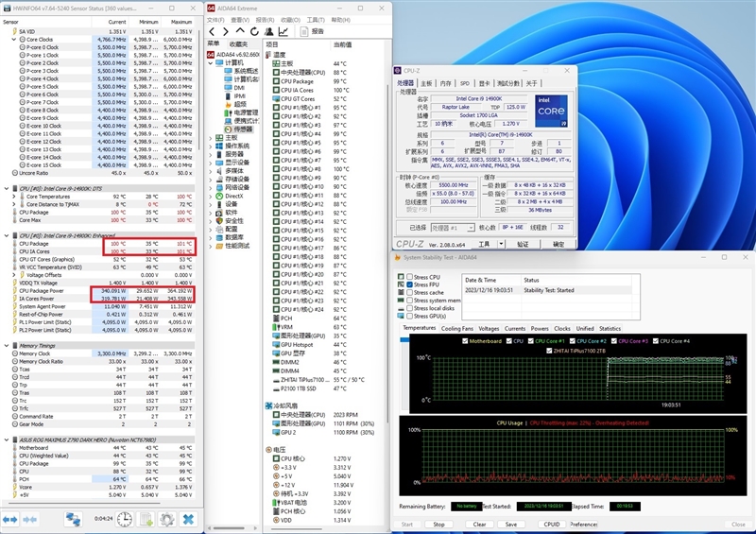Open the 工具(T) menu in AIDA64
The image size is (756, 534).
coord(316,20)
